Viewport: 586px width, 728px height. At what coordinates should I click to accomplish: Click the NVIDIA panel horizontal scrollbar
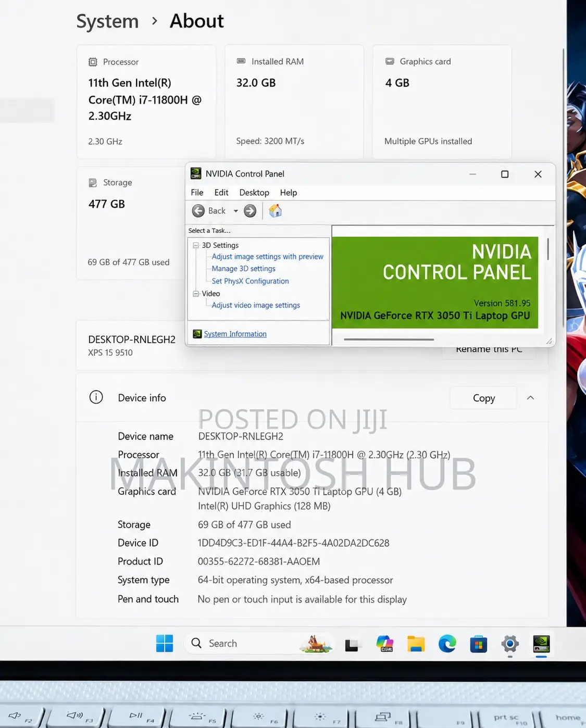click(389, 340)
